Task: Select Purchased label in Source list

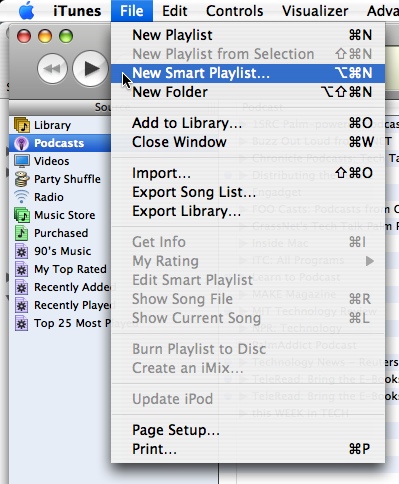Action: point(61,233)
